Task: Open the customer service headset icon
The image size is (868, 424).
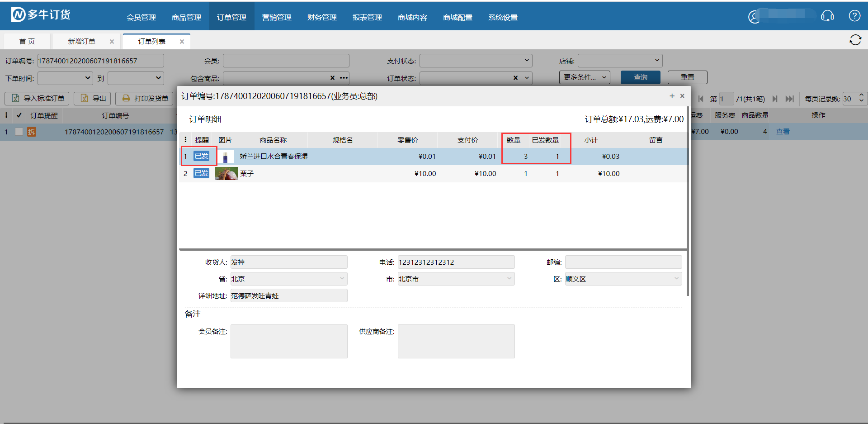Action: [x=827, y=16]
